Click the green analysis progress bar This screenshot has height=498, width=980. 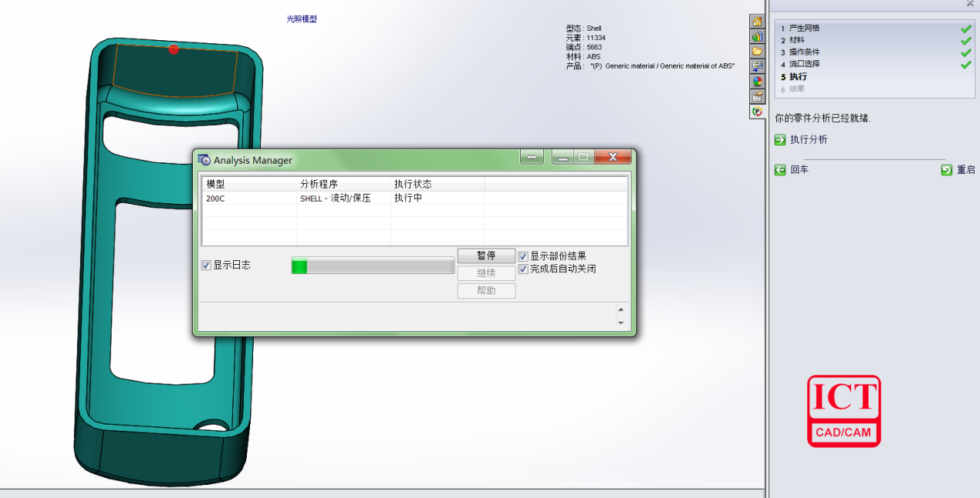(x=373, y=266)
